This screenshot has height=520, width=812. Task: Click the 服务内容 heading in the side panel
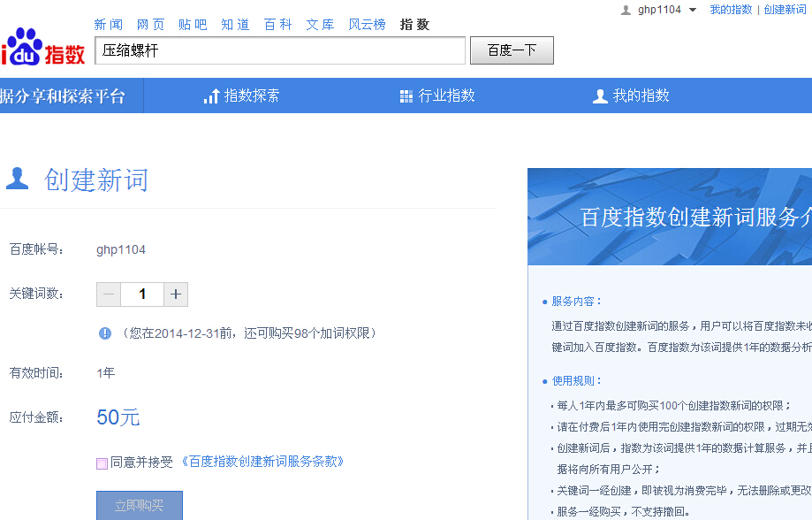(x=577, y=302)
